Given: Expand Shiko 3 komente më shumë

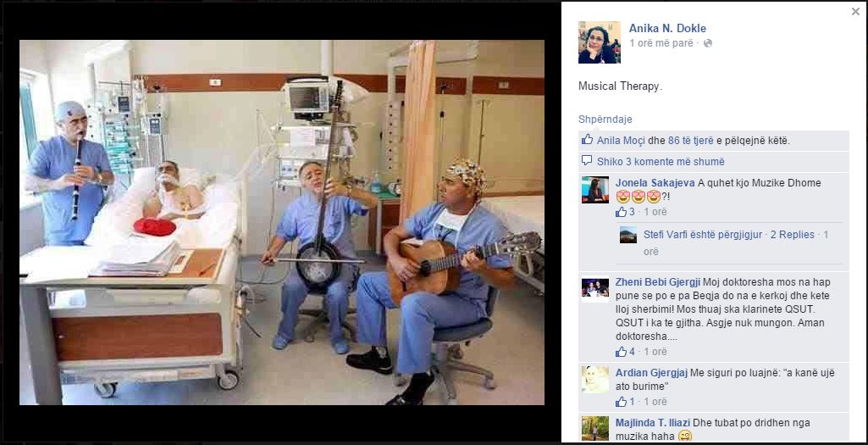Looking at the screenshot, I should pos(661,162).
